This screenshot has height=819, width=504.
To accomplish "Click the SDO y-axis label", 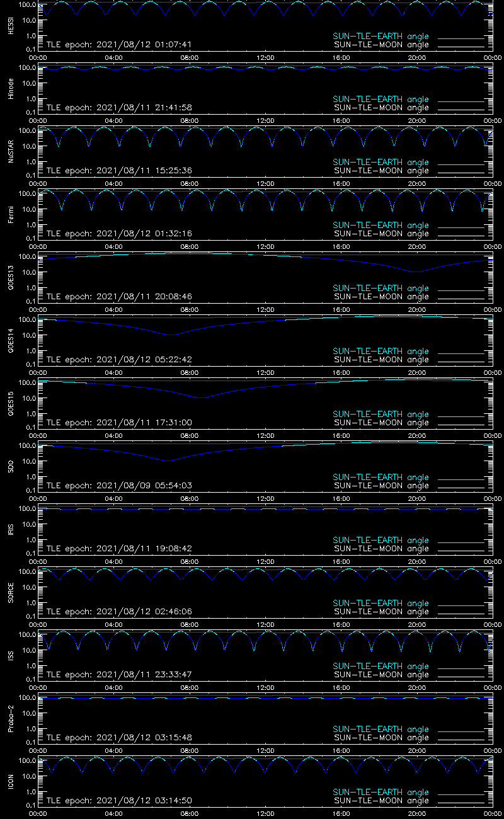I will (11, 467).
